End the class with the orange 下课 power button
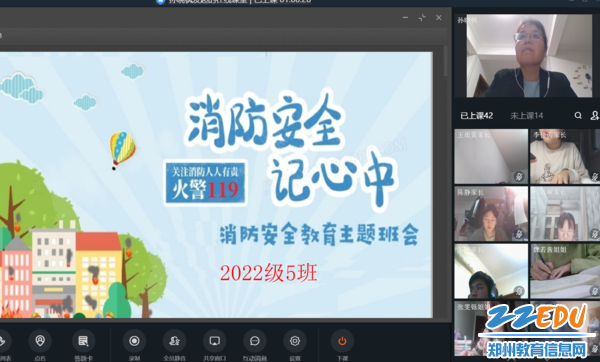The width and height of the screenshot is (600, 362). click(342, 341)
